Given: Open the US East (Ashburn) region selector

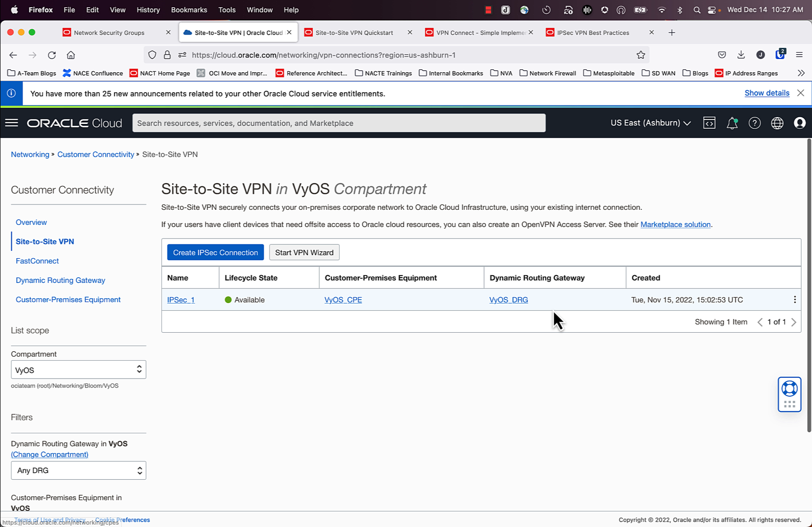Looking at the screenshot, I should [x=649, y=123].
